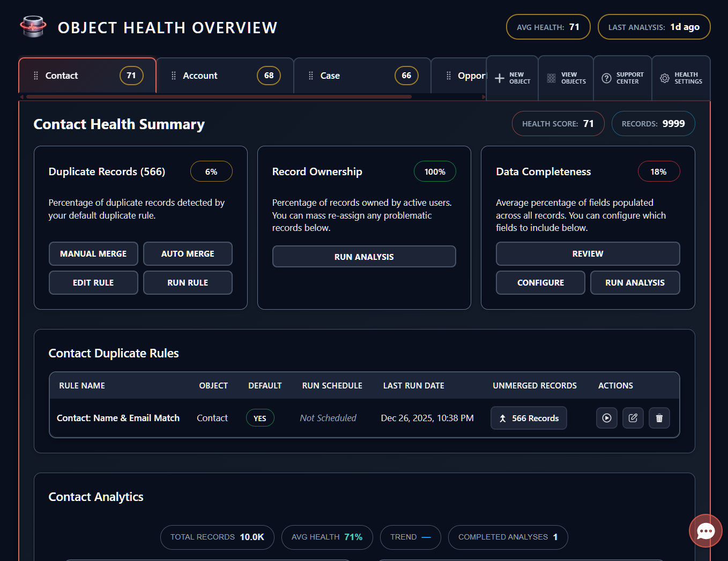The width and height of the screenshot is (728, 561).
Task: Edit the rule using the pencil icon
Action: click(633, 418)
